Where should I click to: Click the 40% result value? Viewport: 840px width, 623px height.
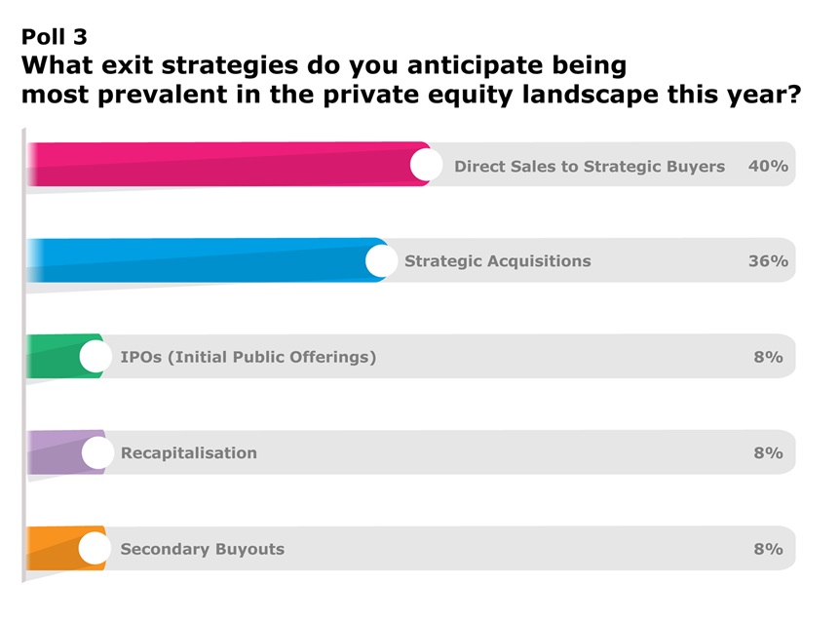pos(768,166)
